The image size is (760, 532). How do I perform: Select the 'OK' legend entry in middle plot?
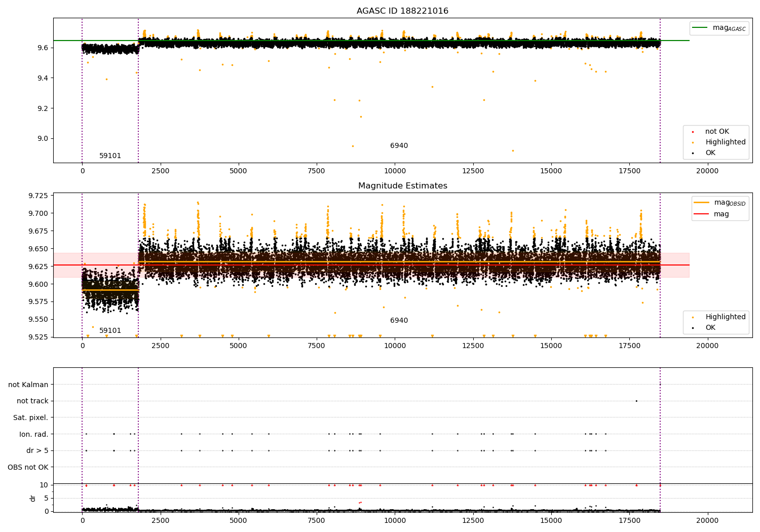(710, 328)
